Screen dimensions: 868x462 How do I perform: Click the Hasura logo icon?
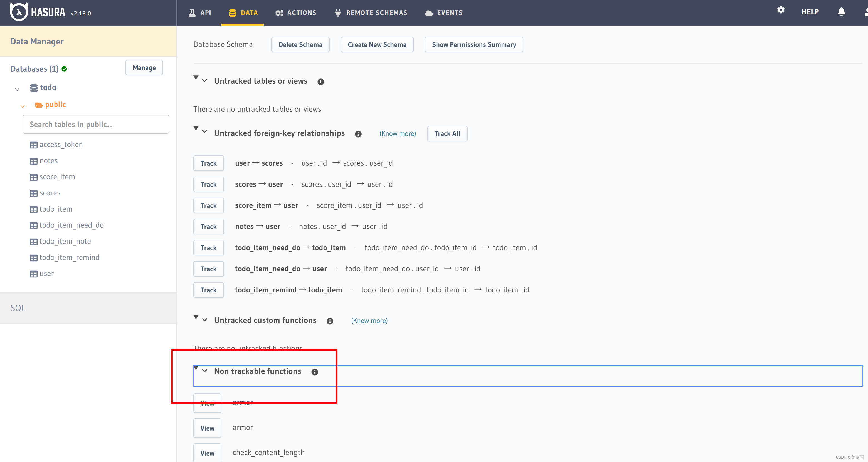coord(19,12)
